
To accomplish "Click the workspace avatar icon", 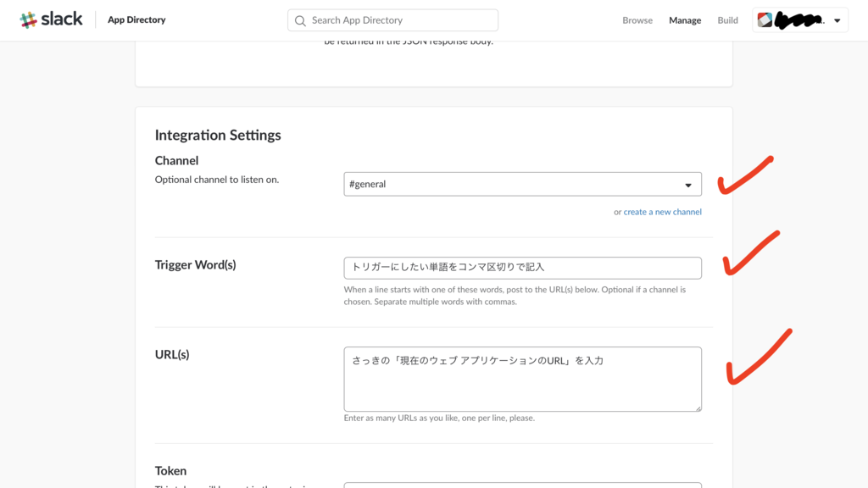I will point(765,20).
